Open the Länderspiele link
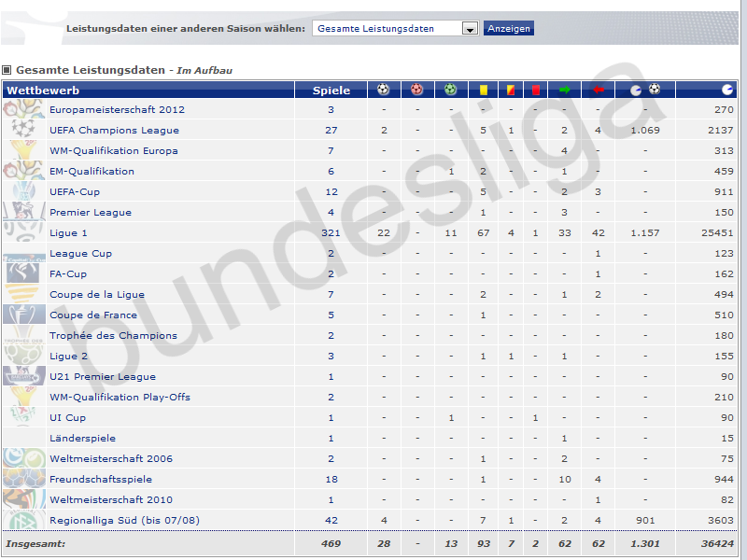Screen dimensions: 747x560 (82, 437)
